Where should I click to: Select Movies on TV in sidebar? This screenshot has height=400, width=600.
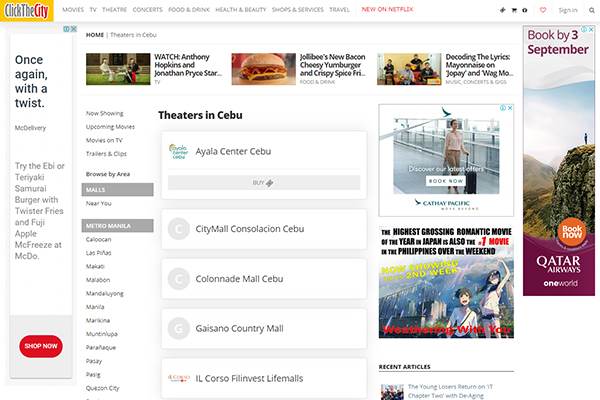pyautogui.click(x=104, y=140)
